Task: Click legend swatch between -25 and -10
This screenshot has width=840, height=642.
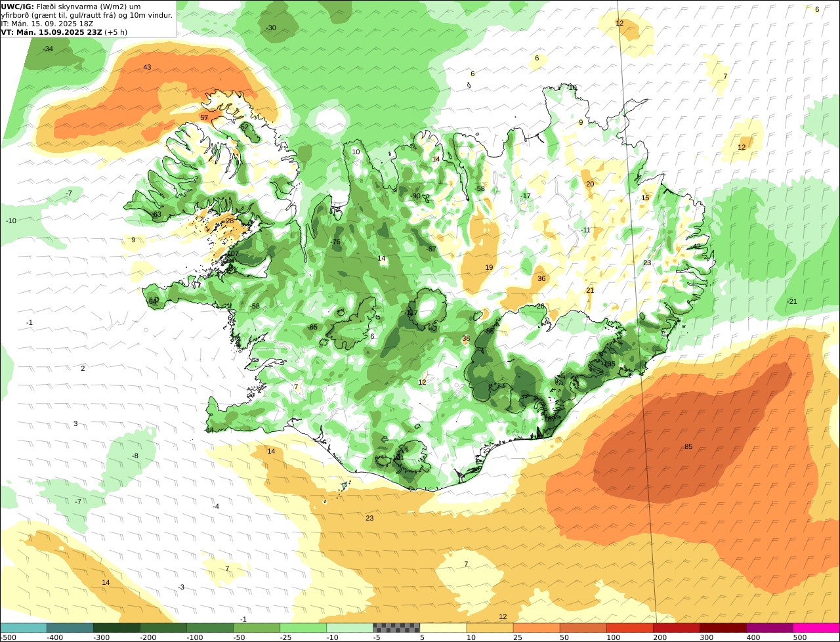Action: 303,628
